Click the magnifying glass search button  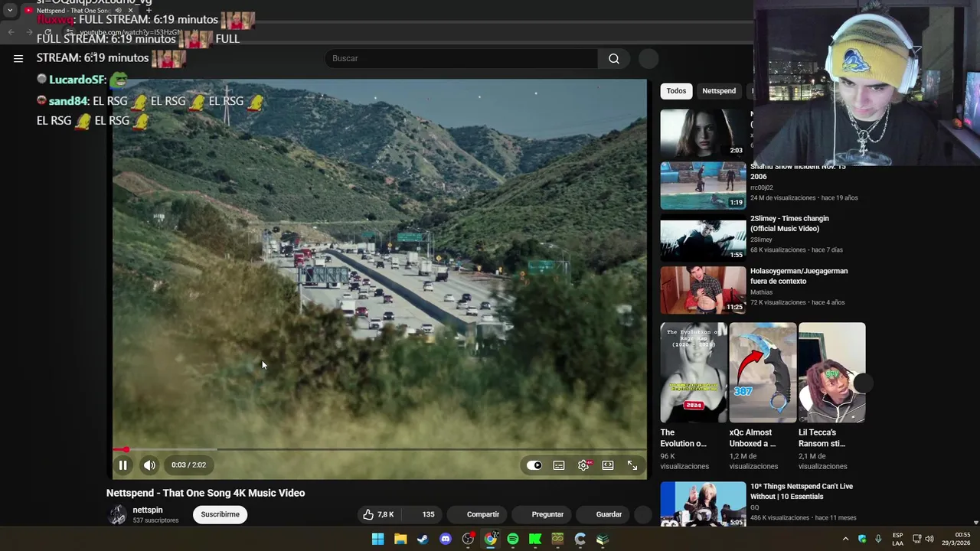[614, 58]
